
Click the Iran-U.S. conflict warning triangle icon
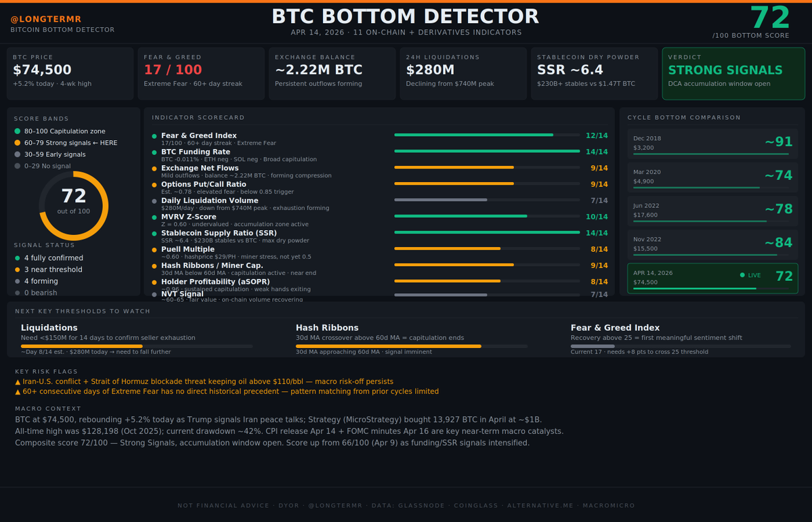18,382
